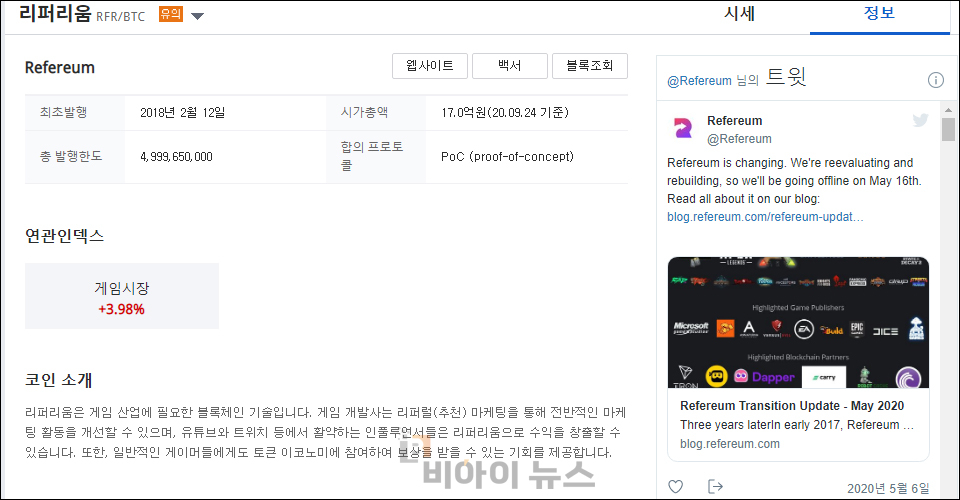The height and width of the screenshot is (500, 960).
Task: Click the orange 유의 caution badge
Action: pyautogui.click(x=171, y=13)
